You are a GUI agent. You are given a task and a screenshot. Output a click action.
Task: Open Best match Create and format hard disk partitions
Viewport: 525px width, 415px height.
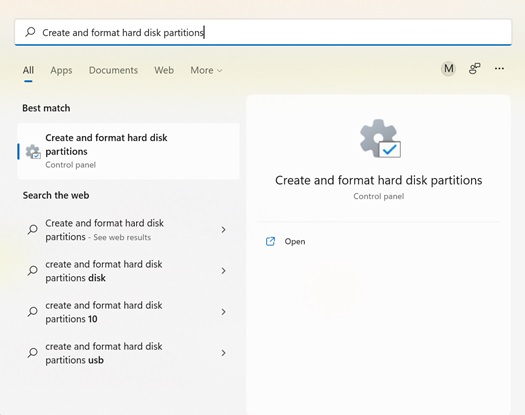(129, 151)
